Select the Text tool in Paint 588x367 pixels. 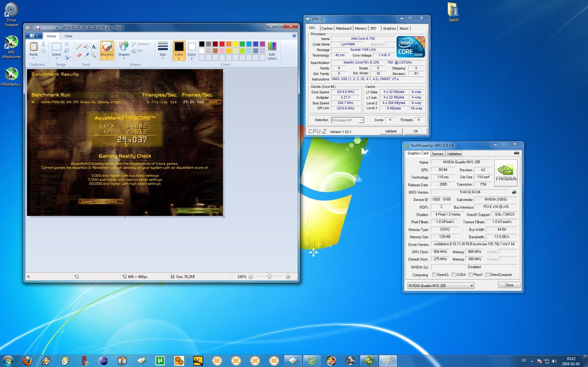(x=93, y=47)
